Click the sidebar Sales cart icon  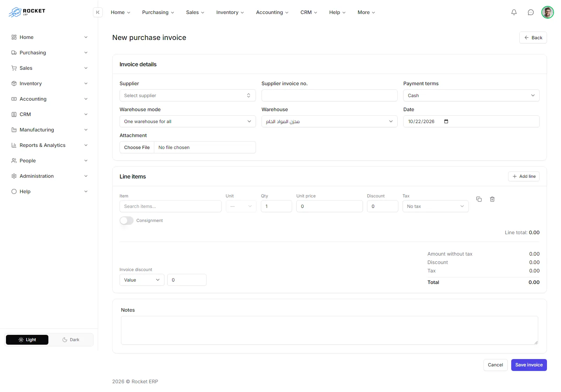pyautogui.click(x=14, y=68)
